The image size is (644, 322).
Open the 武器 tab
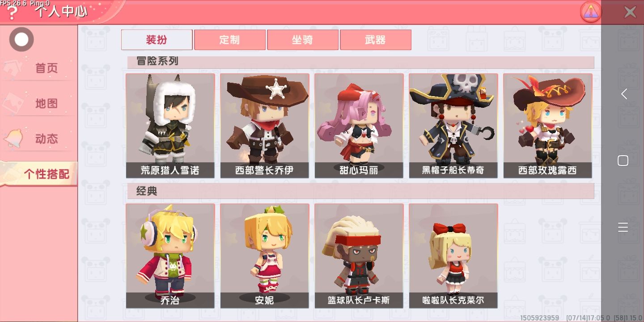coord(376,40)
